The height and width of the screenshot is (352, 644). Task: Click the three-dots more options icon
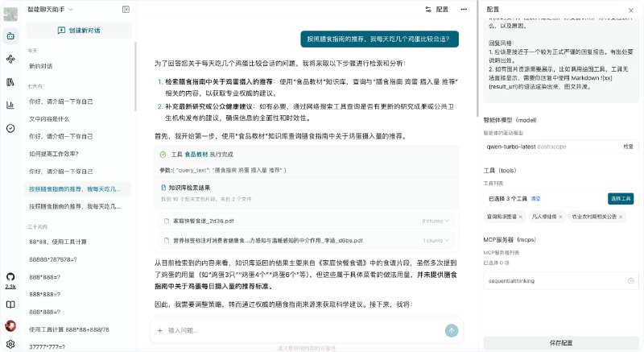pyautogui.click(x=464, y=9)
